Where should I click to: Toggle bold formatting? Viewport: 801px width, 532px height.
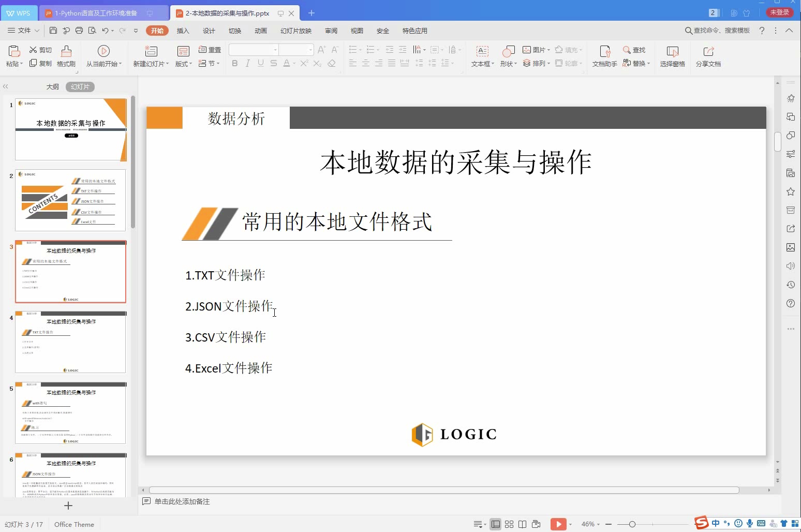[x=234, y=63]
